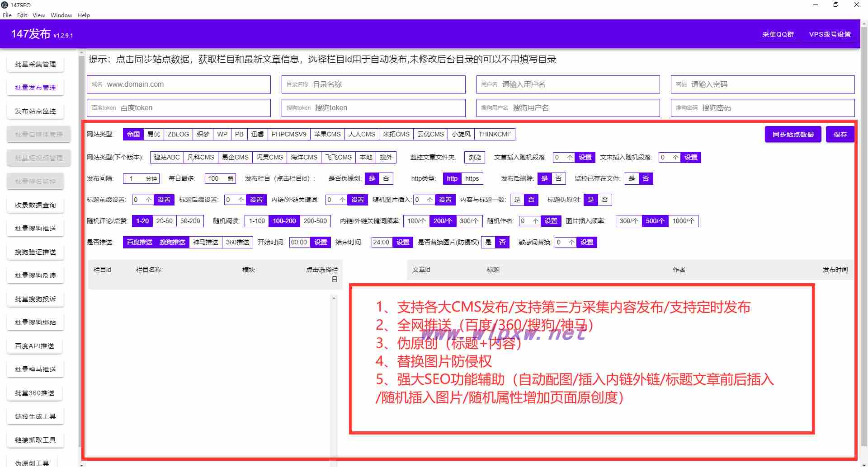Choose 300/个 for 内链/外链关键词频率

click(469, 221)
